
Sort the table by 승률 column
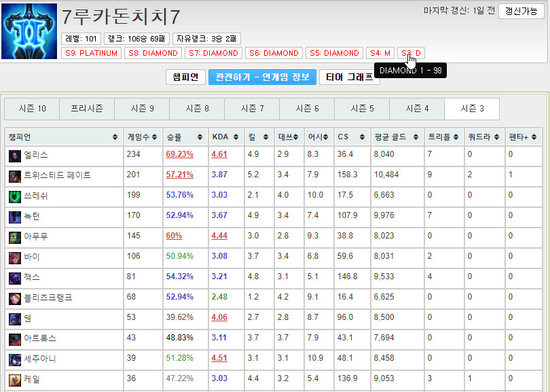(184, 137)
